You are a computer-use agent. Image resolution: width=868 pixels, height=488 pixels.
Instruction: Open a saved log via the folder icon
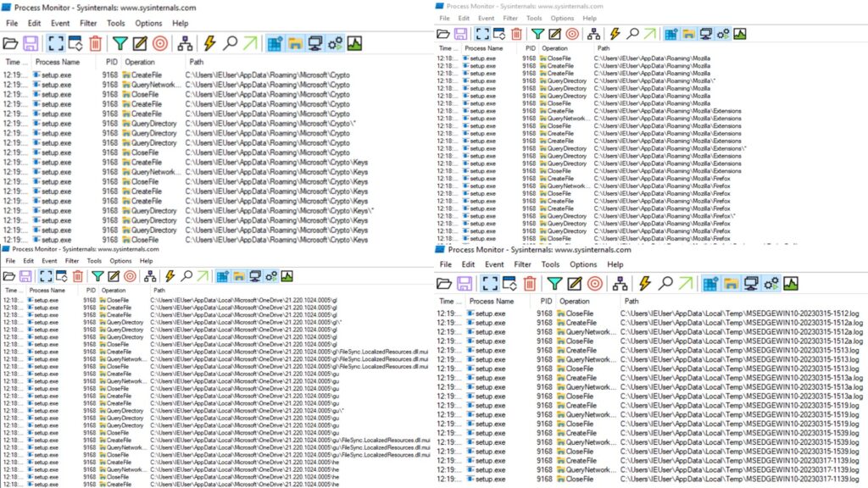coord(11,42)
